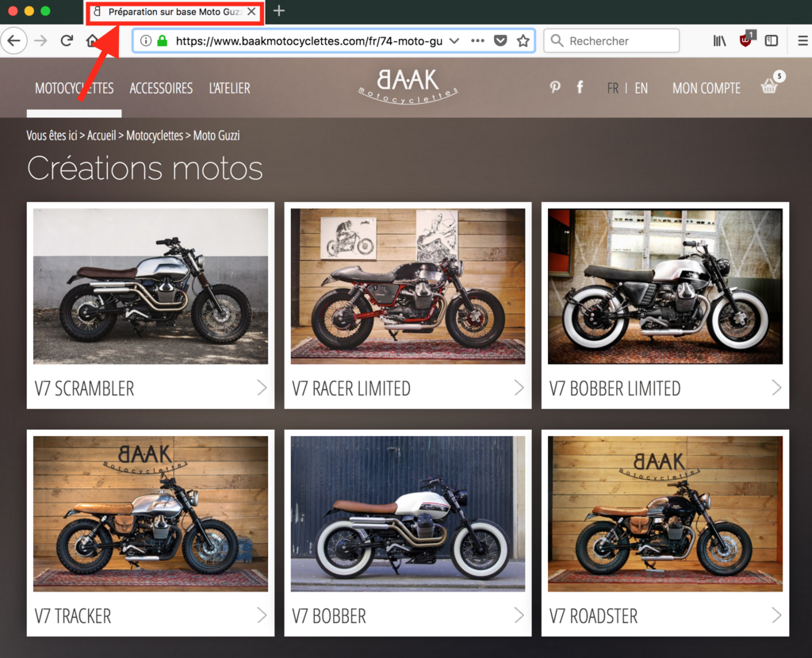Click the search magnifier icon

(557, 40)
